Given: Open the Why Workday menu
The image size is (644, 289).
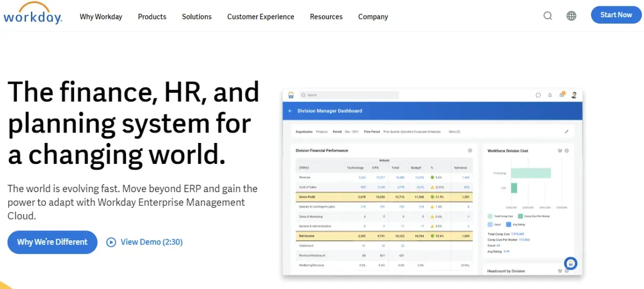Looking at the screenshot, I should pos(101,17).
